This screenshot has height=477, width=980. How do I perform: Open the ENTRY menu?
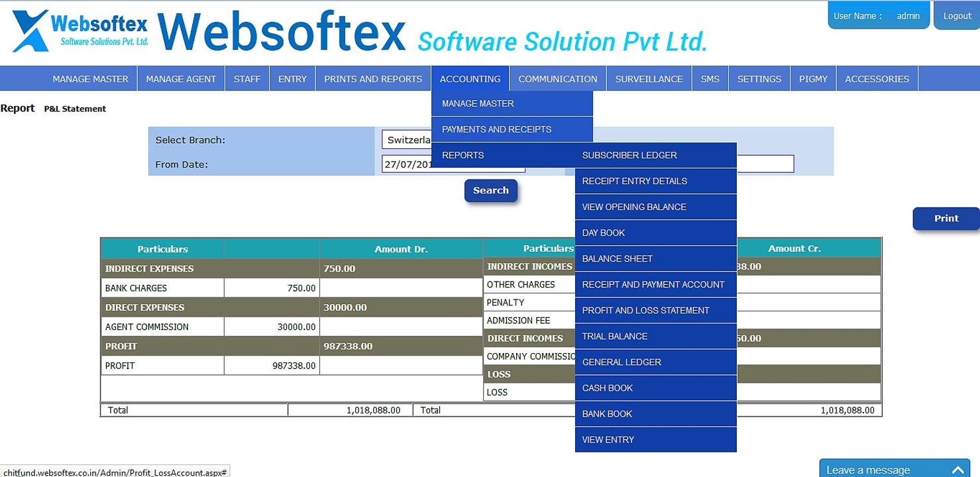click(x=292, y=79)
